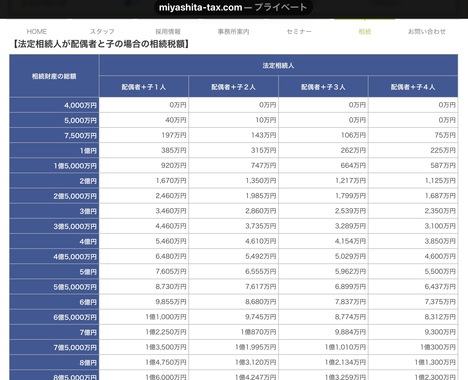Click the 262万円 cell
This screenshot has height=380, width=468.
(x=323, y=150)
